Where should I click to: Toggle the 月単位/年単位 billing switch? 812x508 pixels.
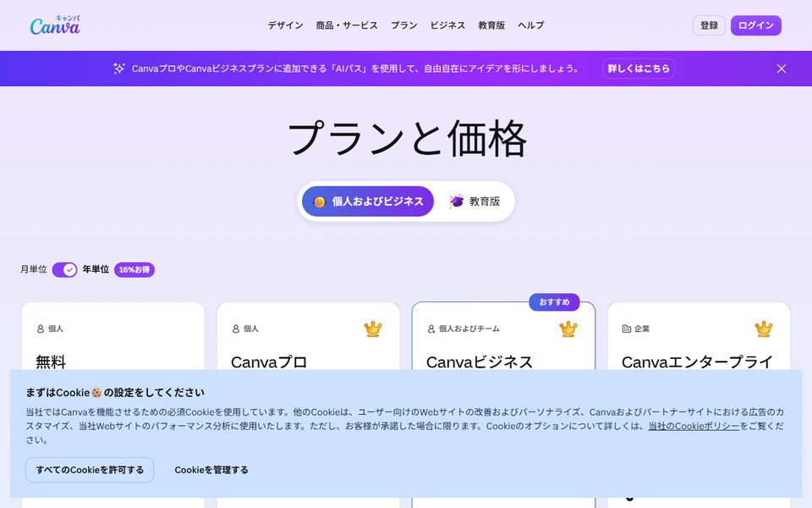(65, 269)
